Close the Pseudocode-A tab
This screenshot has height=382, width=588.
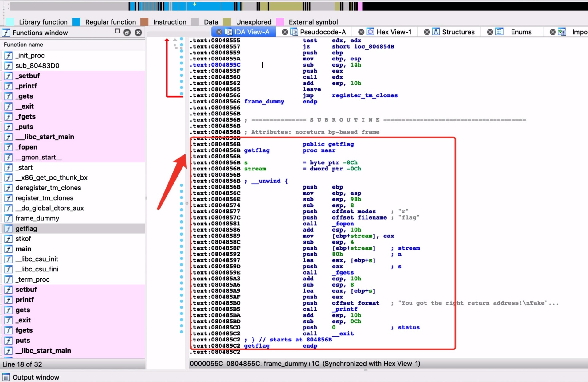tap(285, 32)
